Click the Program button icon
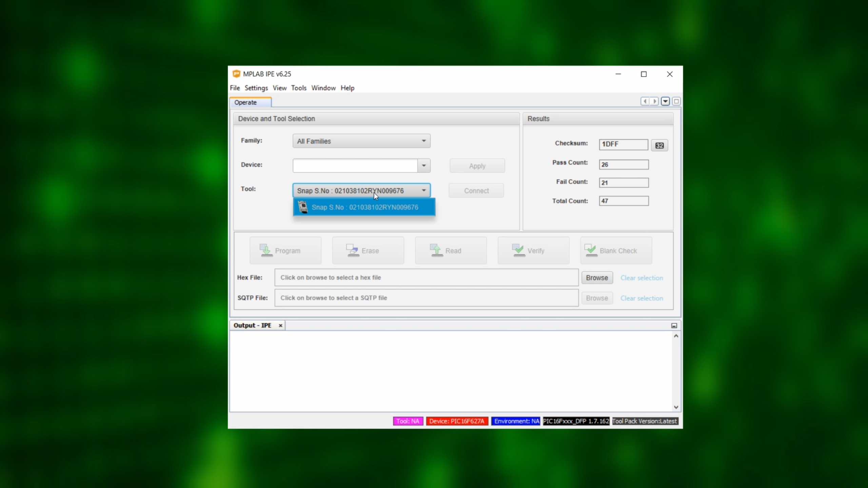 click(x=266, y=250)
